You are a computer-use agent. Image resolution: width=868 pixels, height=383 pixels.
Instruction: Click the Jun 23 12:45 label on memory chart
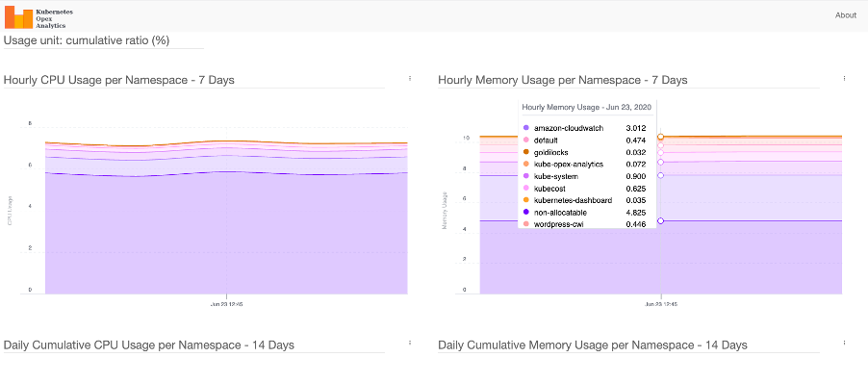(x=660, y=304)
